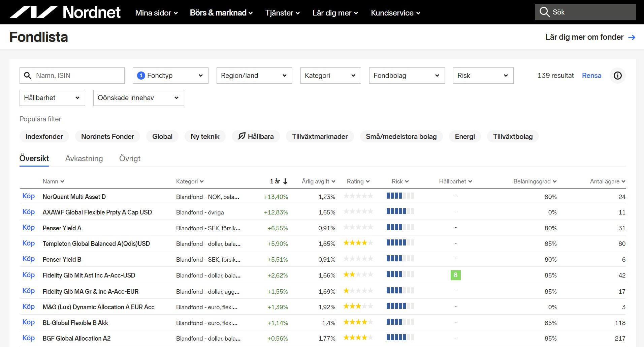Click the Namn, ISIN search field

[x=72, y=76]
